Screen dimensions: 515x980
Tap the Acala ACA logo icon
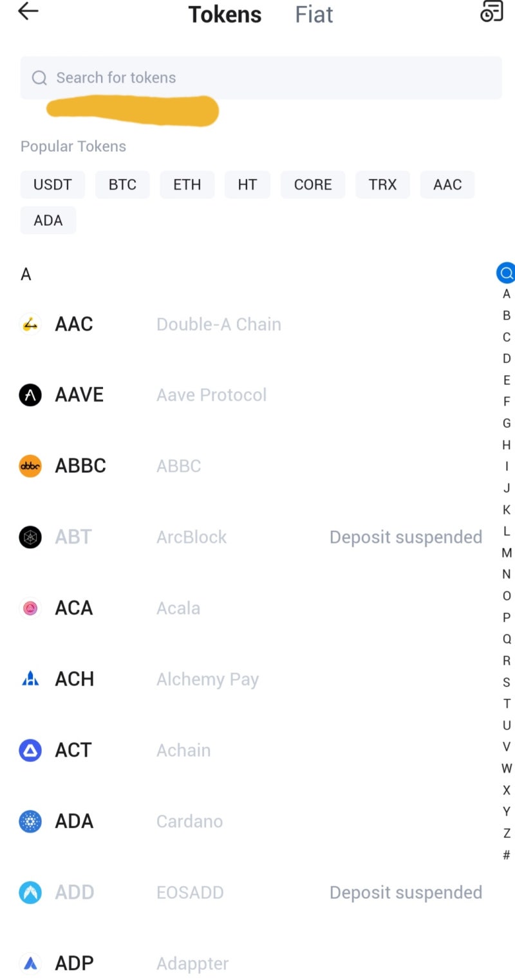30,608
